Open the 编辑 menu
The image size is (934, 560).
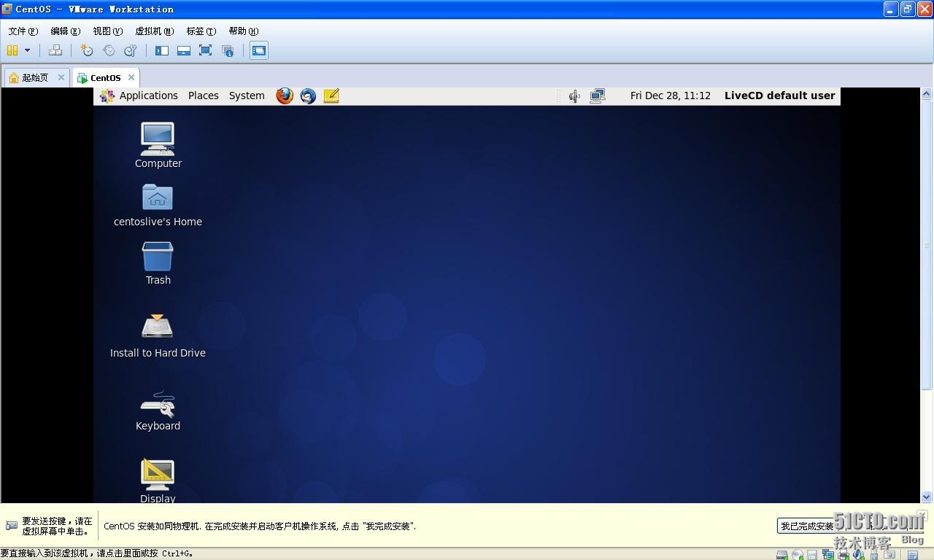click(x=65, y=31)
